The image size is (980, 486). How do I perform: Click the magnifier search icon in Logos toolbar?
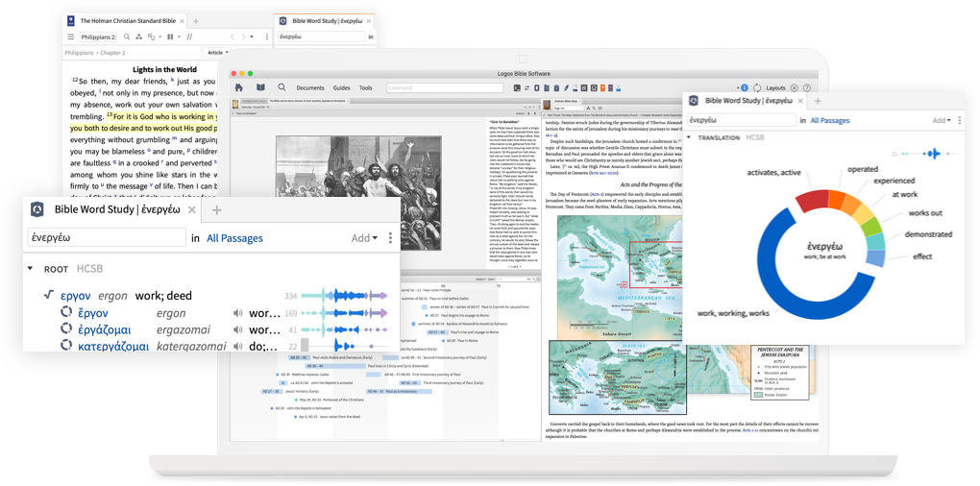click(x=282, y=87)
